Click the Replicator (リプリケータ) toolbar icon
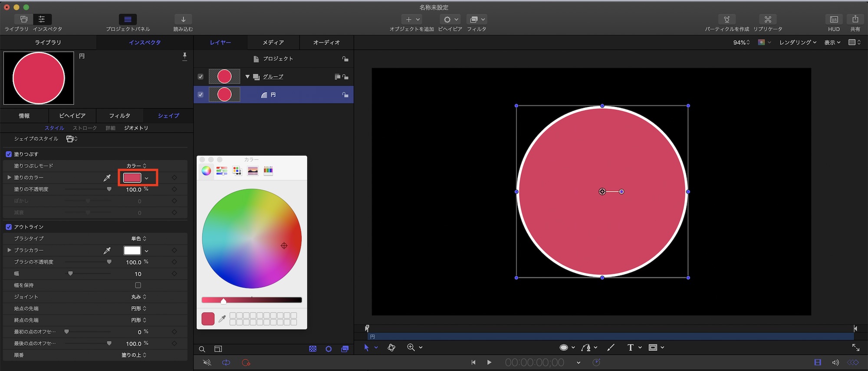868x371 pixels. pos(768,19)
